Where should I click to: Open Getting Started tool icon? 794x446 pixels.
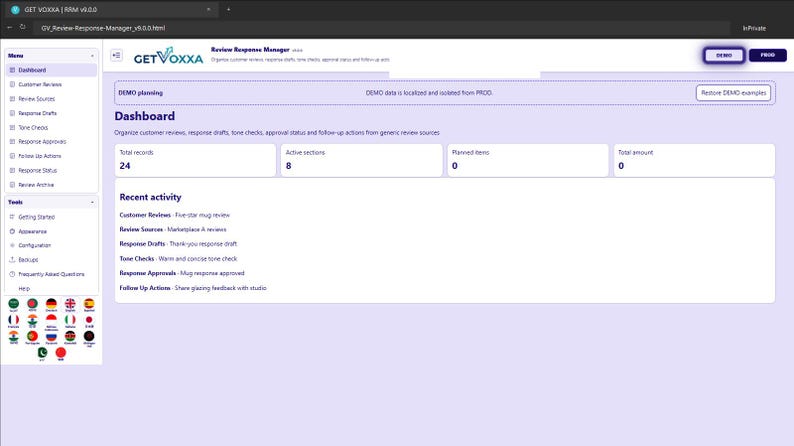[x=12, y=217]
